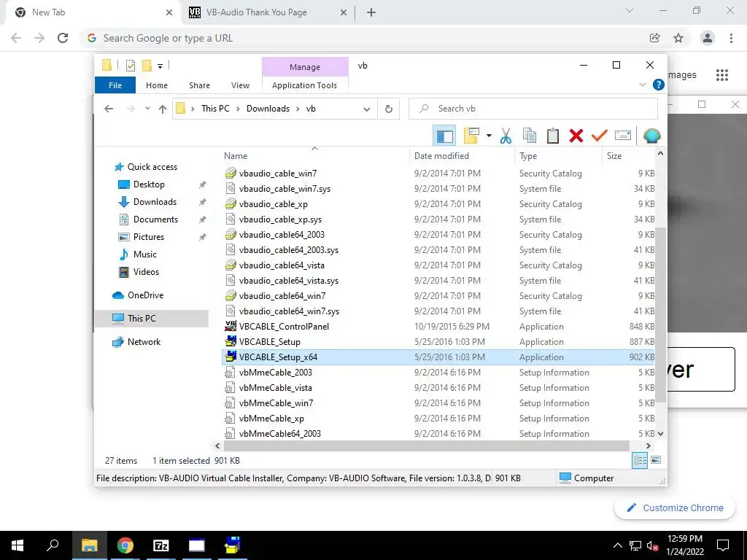Switch to Large icons view in status bar
747x560 pixels.
pos(656,460)
